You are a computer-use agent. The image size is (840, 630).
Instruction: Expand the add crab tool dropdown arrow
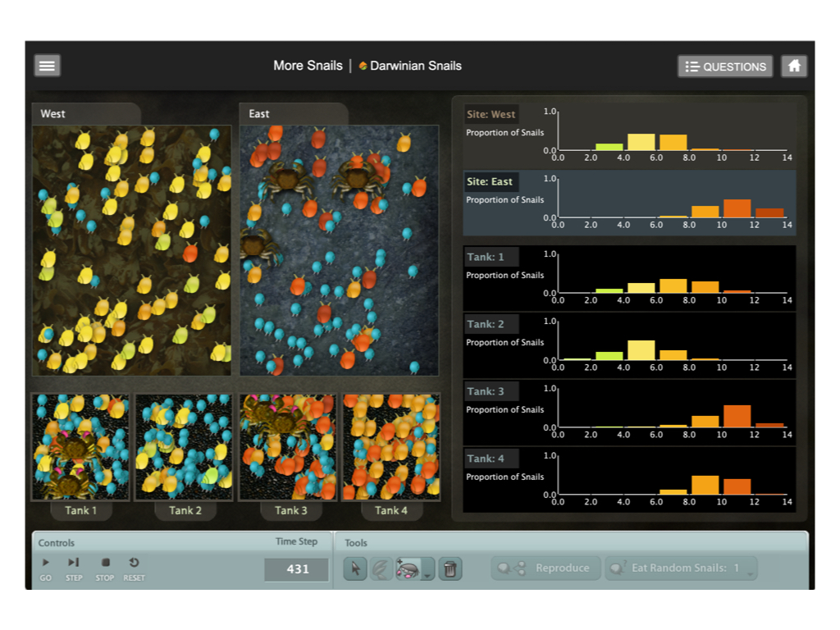point(427,574)
